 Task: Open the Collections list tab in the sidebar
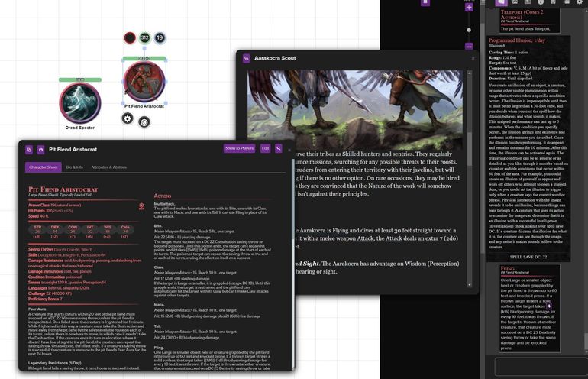567,2
